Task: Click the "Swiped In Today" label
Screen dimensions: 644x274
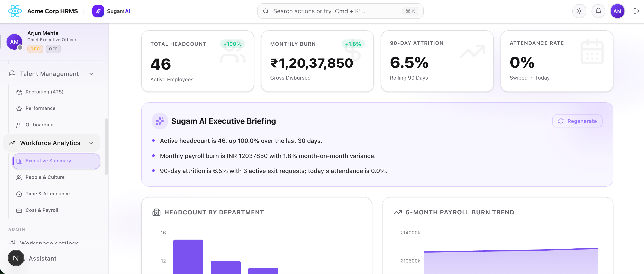Action: coord(529,78)
